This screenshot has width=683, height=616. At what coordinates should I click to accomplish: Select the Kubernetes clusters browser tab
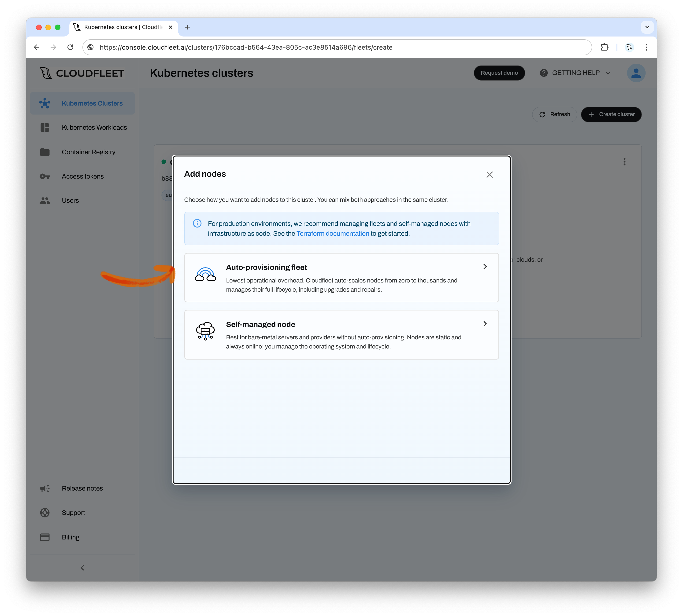click(124, 27)
